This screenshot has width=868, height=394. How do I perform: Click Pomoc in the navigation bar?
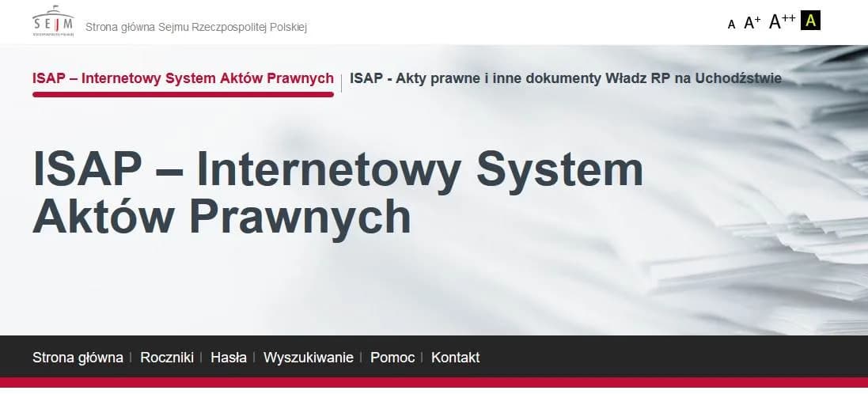click(x=392, y=357)
